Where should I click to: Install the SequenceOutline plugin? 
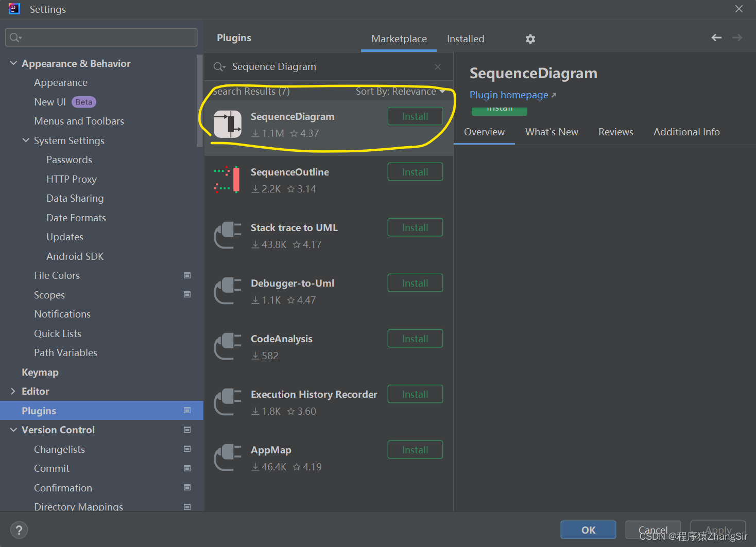tap(415, 172)
